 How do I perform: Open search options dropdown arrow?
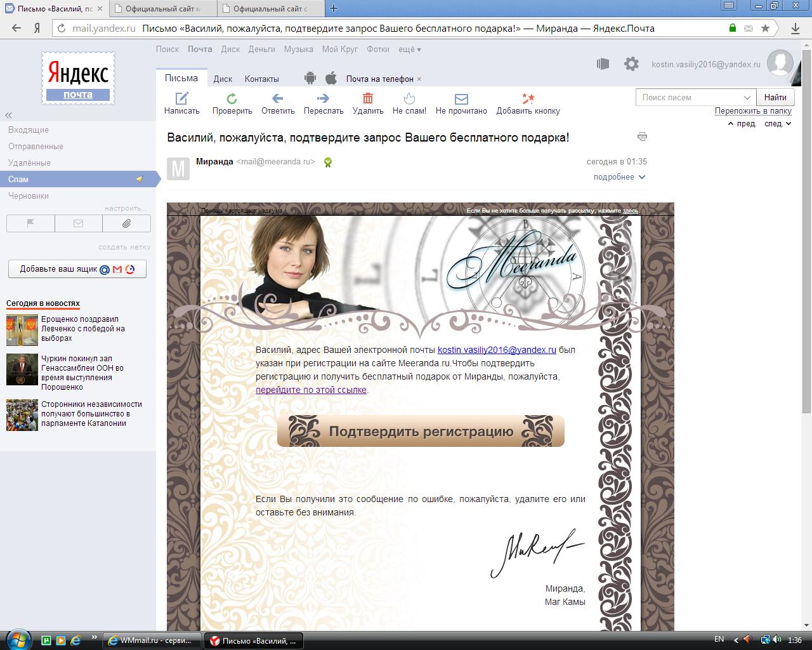747,98
